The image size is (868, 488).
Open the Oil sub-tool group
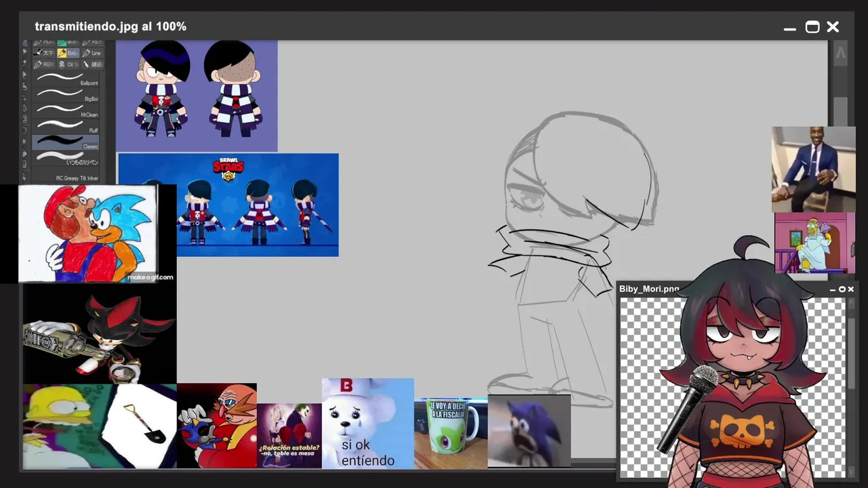pyautogui.click(x=68, y=64)
